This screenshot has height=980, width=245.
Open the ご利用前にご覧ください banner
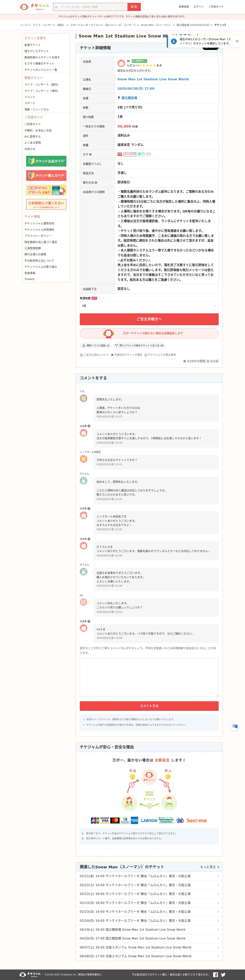pos(46,204)
